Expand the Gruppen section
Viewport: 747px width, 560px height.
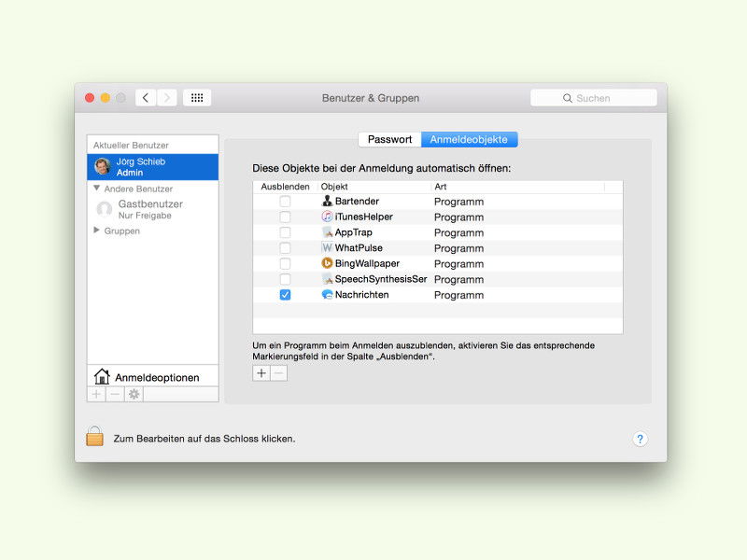97,231
